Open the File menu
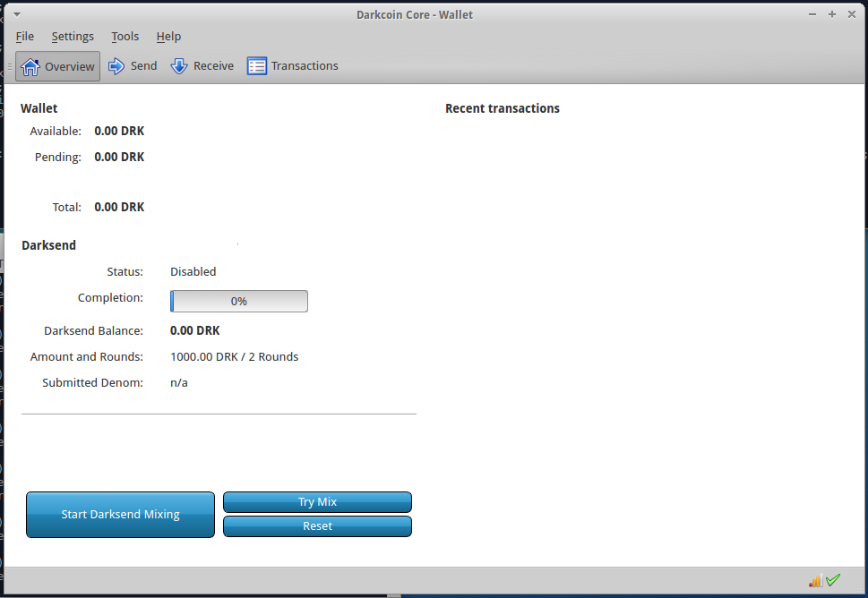The image size is (868, 598). [x=25, y=37]
